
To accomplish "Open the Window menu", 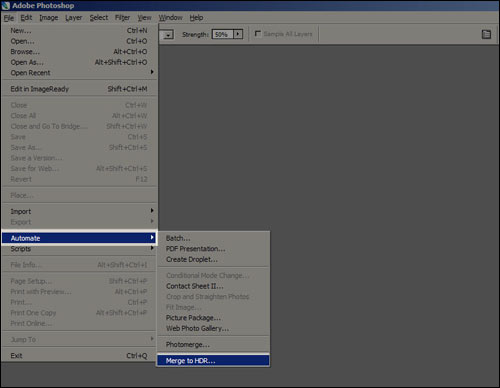I will coord(170,18).
